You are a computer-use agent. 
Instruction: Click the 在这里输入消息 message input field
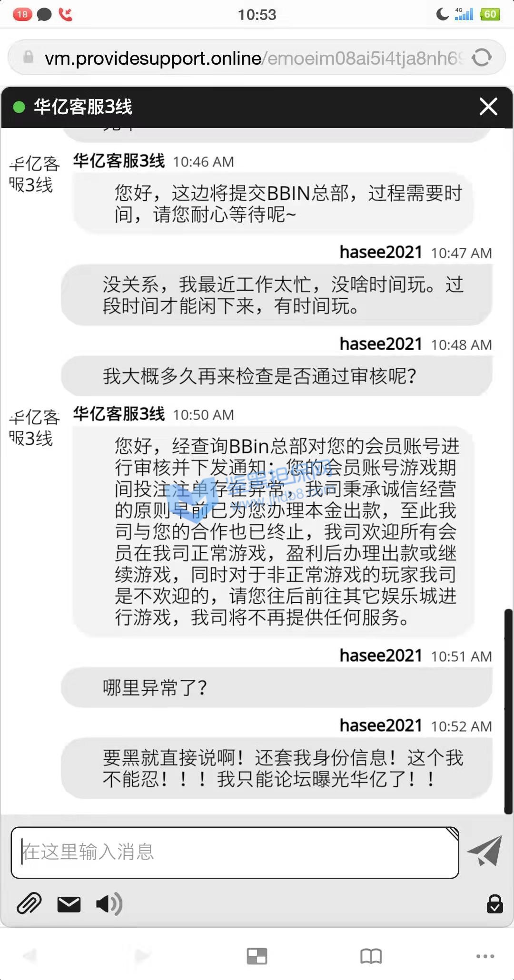[x=235, y=853]
